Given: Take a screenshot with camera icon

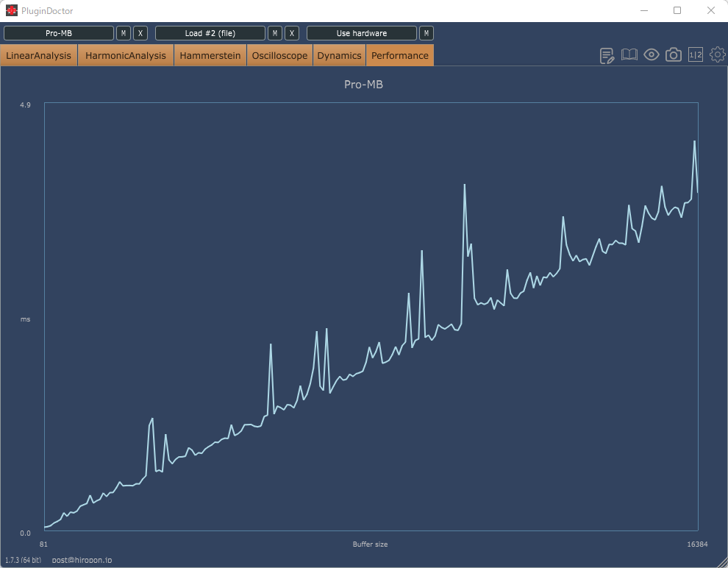Looking at the screenshot, I should tap(673, 54).
